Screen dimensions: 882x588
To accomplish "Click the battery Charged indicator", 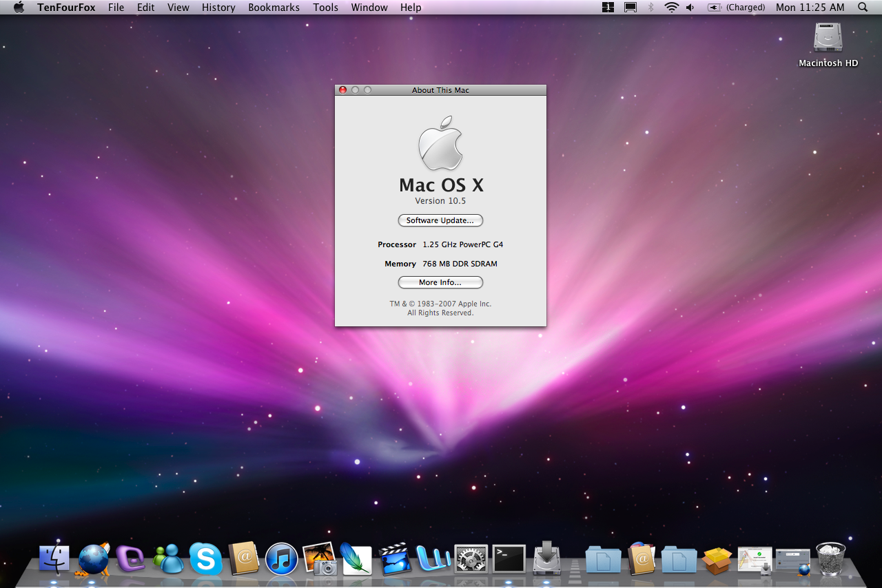I will point(737,7).
